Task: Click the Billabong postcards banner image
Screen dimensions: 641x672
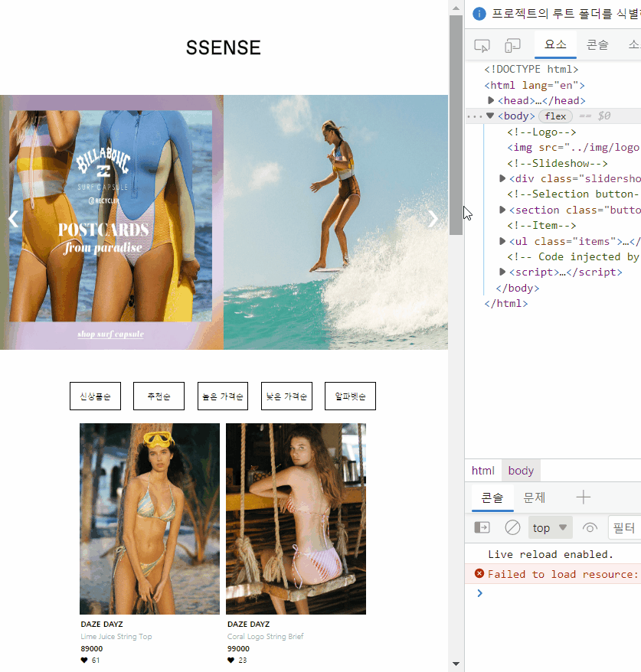Action: 112,222
